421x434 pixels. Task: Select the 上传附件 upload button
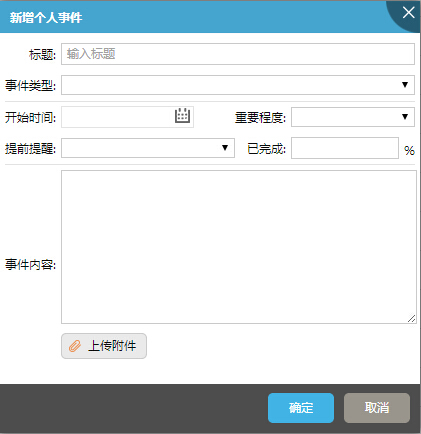(x=104, y=346)
